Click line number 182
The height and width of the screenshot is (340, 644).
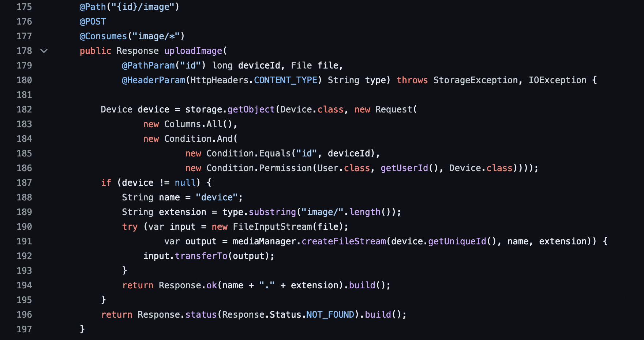24,110
